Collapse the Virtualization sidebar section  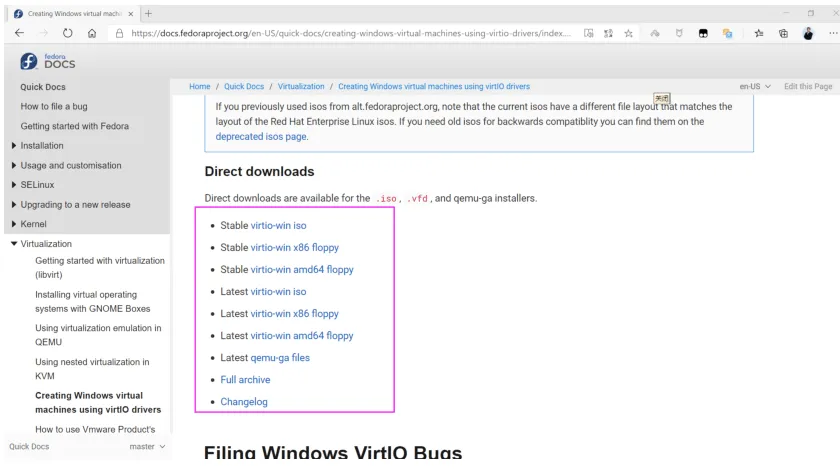click(x=14, y=244)
